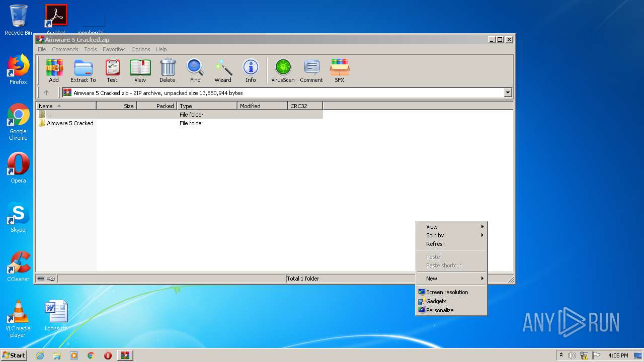The width and height of the screenshot is (644, 362).
Task: Select the Aimware 5 Cracked folder row
Action: pyautogui.click(x=179, y=123)
